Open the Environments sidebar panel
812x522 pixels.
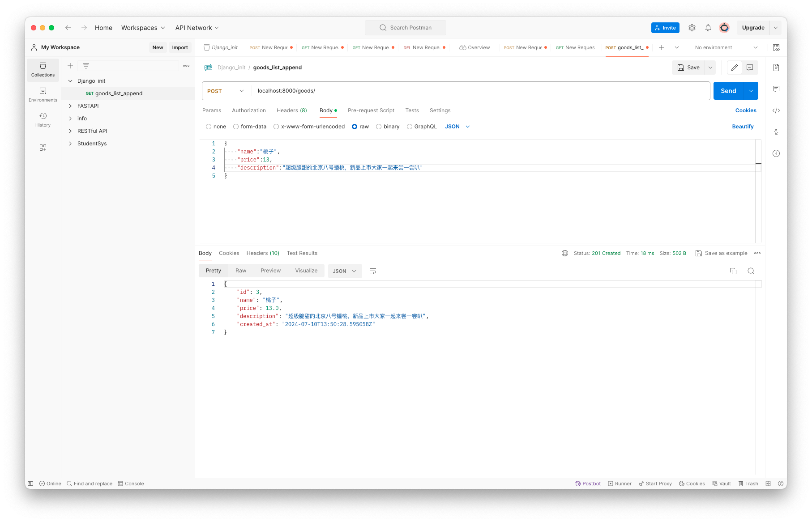[x=43, y=95]
